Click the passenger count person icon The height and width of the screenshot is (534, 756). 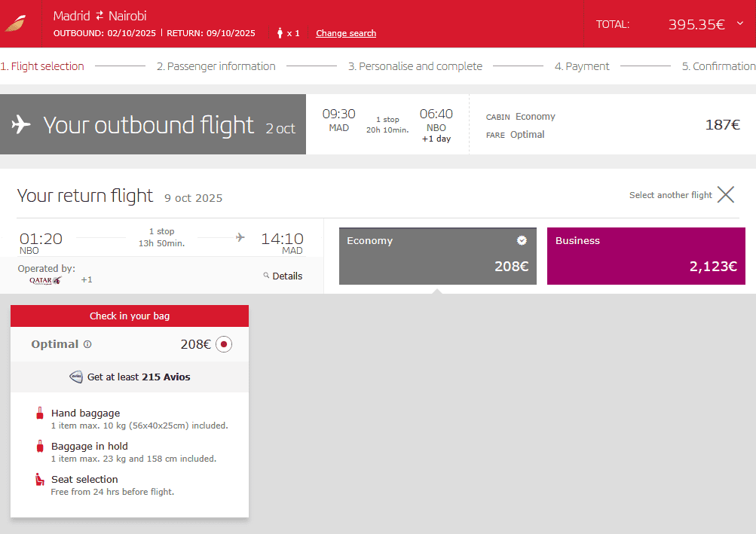point(280,33)
